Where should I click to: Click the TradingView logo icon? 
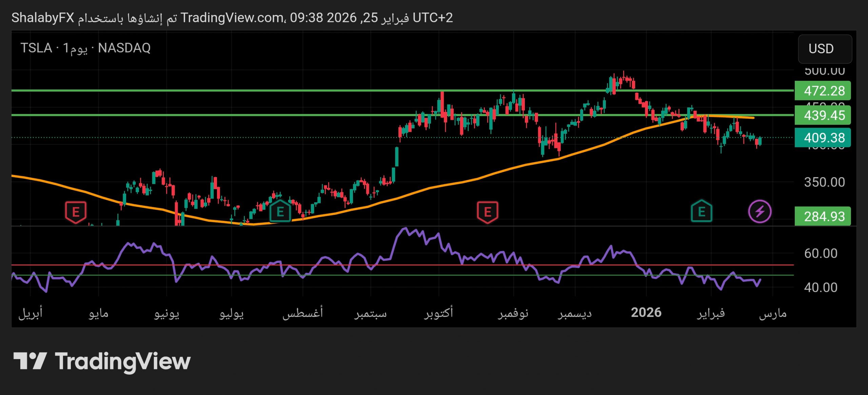30,361
